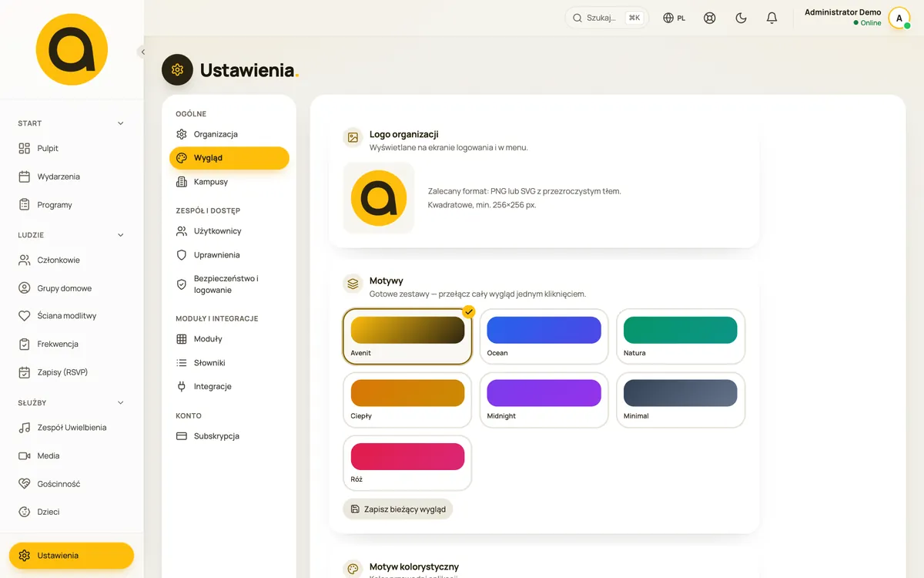This screenshot has width=924, height=578.
Task: Collapse the sidebar with arrow handle
Action: click(x=142, y=52)
